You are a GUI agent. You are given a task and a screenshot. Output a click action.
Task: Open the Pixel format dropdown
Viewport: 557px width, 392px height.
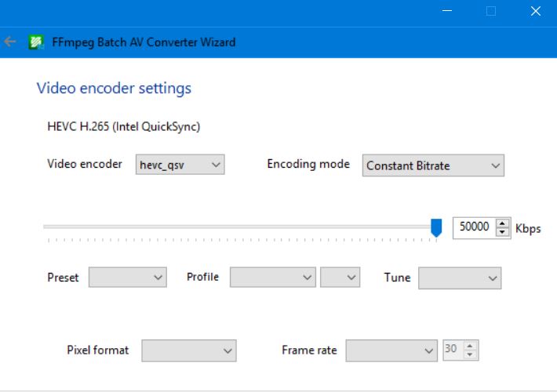[188, 350]
